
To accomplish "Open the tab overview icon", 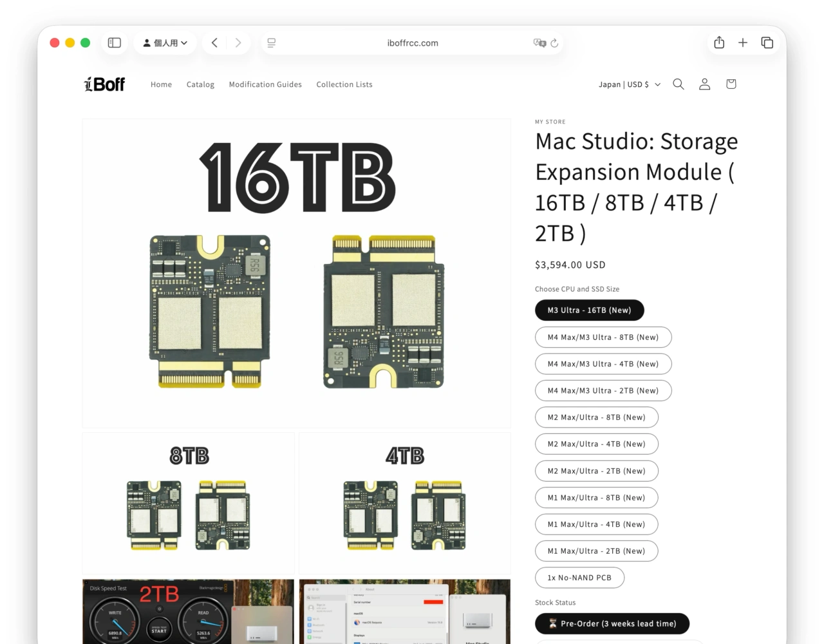I will (767, 42).
